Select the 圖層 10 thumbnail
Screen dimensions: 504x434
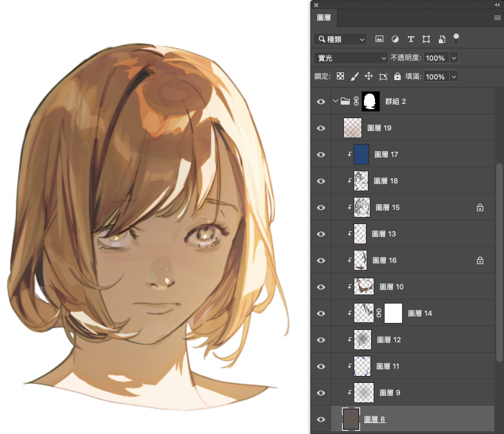364,287
